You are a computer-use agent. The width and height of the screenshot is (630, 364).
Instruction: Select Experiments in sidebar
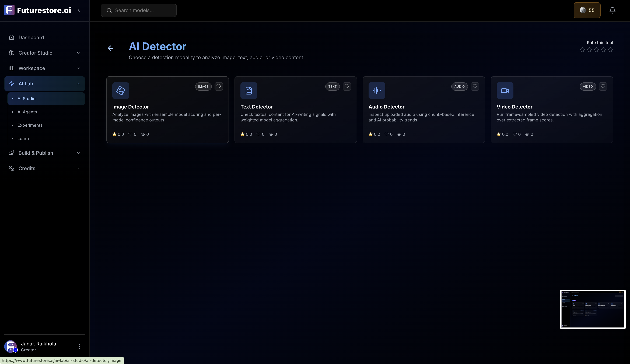click(x=46, y=125)
